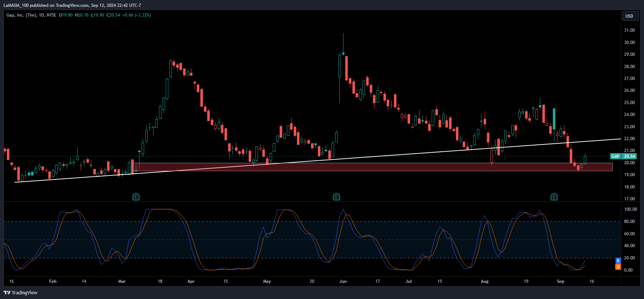Click the March earnings 'E' marker
644x299 pixels.
136,197
